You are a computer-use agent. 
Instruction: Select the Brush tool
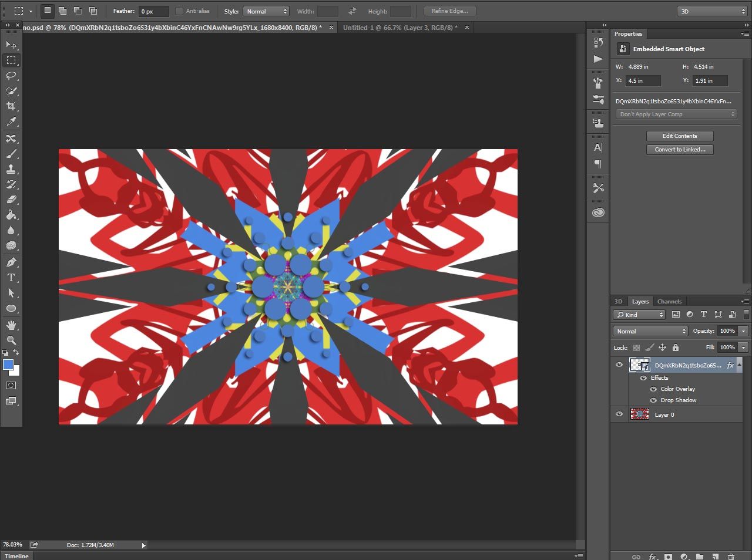pyautogui.click(x=11, y=154)
